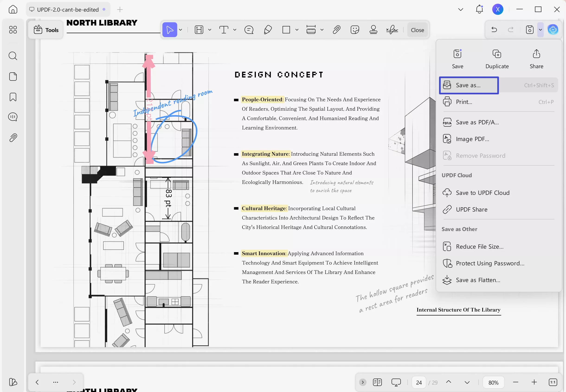Expand the save options dropdown arrow
This screenshot has width=566, height=392.
540,30
